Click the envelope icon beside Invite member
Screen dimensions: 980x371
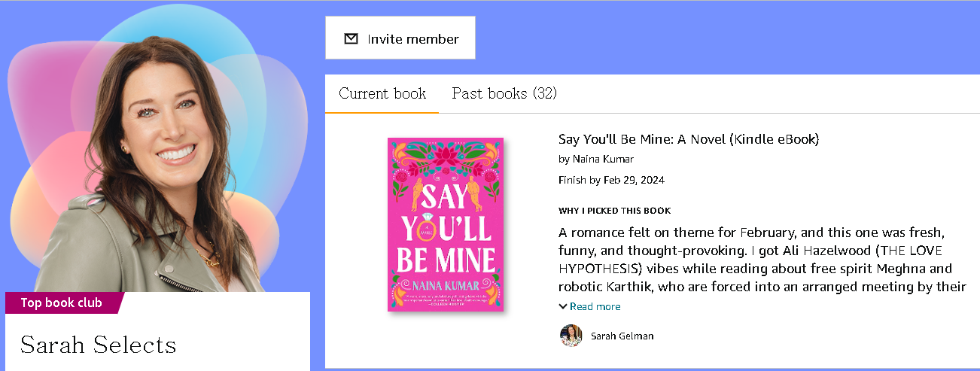[351, 38]
